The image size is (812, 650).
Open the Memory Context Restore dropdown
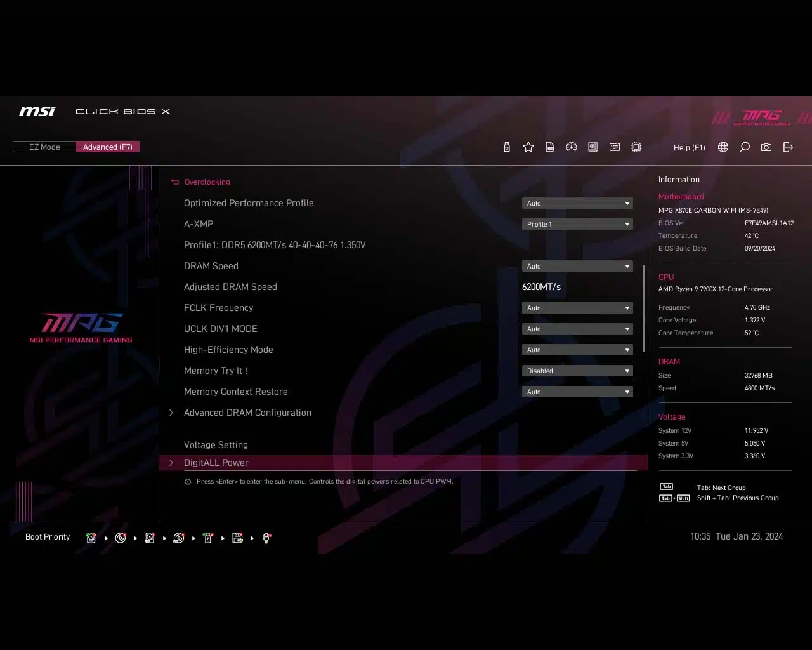(577, 392)
